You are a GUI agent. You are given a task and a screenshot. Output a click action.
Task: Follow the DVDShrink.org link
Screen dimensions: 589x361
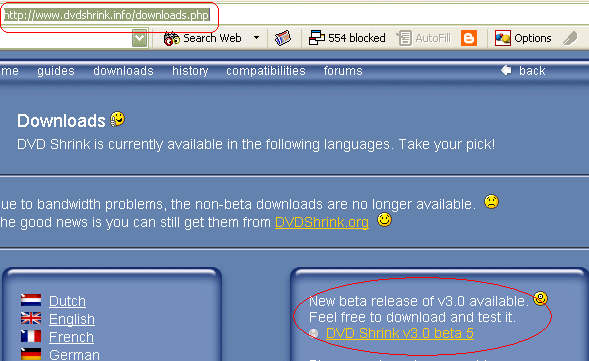point(322,222)
